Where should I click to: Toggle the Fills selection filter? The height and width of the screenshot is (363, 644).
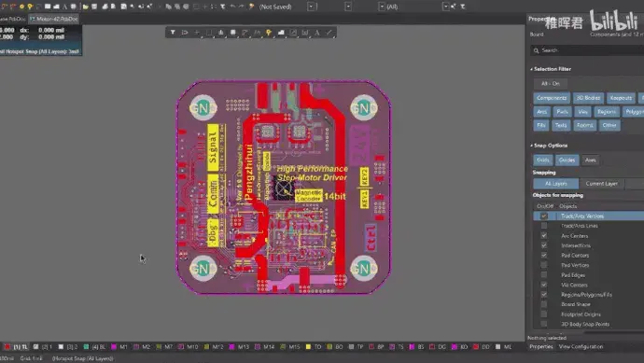541,125
